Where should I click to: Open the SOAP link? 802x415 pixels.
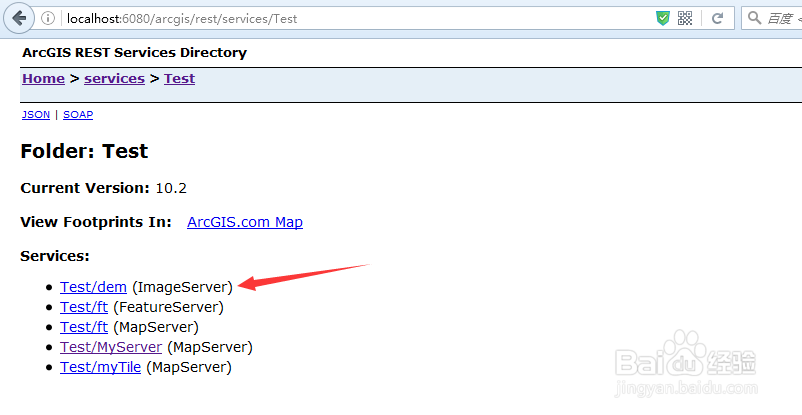click(78, 115)
